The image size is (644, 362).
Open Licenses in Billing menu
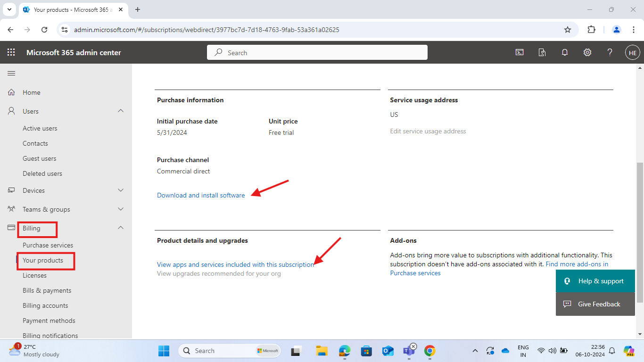(35, 275)
